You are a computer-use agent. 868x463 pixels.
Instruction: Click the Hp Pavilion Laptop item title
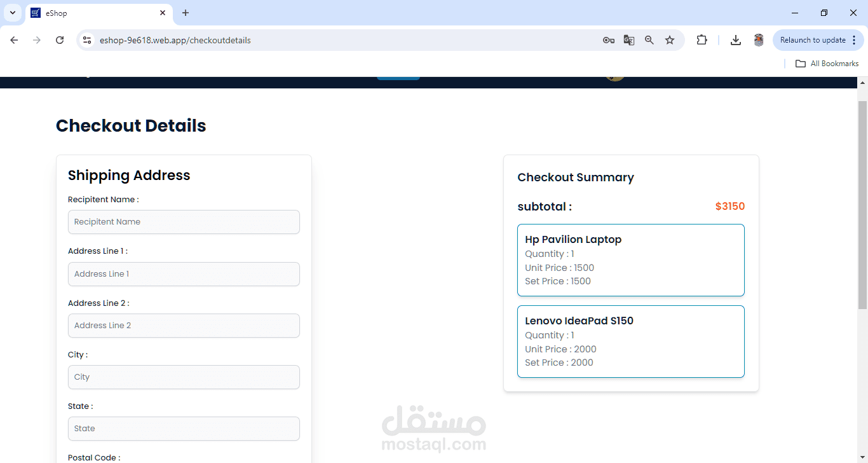click(x=573, y=240)
